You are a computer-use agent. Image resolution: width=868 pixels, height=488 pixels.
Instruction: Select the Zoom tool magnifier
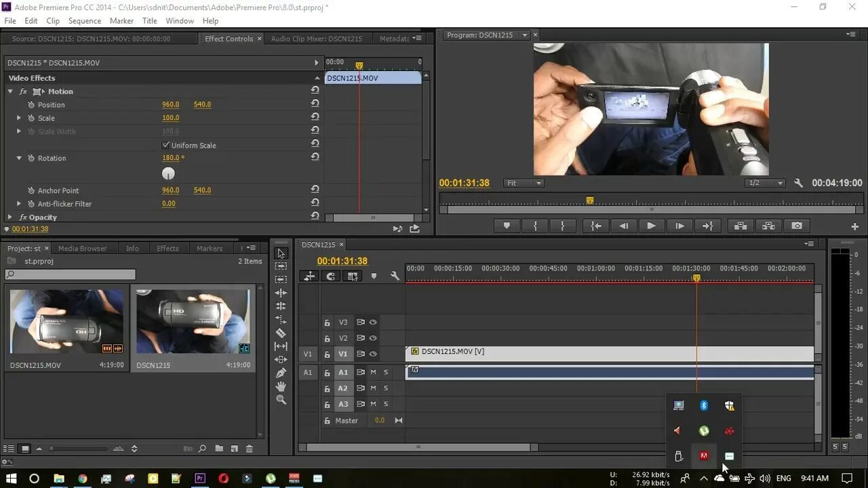pyautogui.click(x=281, y=400)
